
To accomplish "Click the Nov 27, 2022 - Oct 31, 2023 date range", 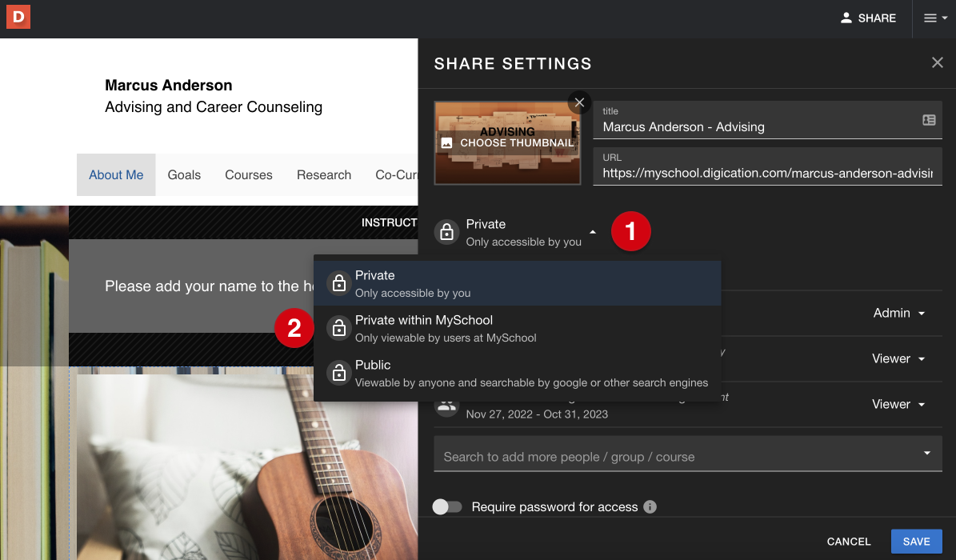I will pos(537,414).
